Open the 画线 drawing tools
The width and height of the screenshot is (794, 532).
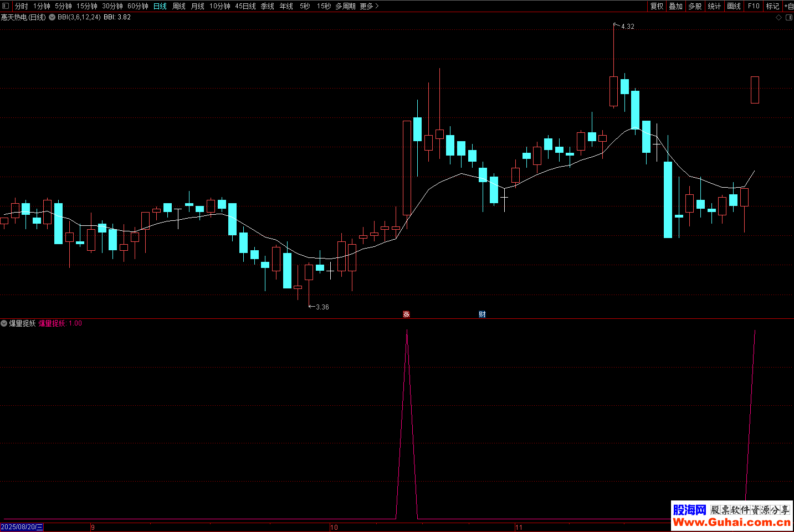pos(734,6)
